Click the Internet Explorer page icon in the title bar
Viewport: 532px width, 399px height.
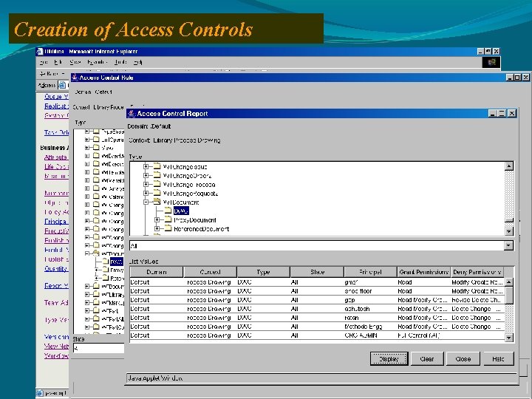click(x=40, y=51)
